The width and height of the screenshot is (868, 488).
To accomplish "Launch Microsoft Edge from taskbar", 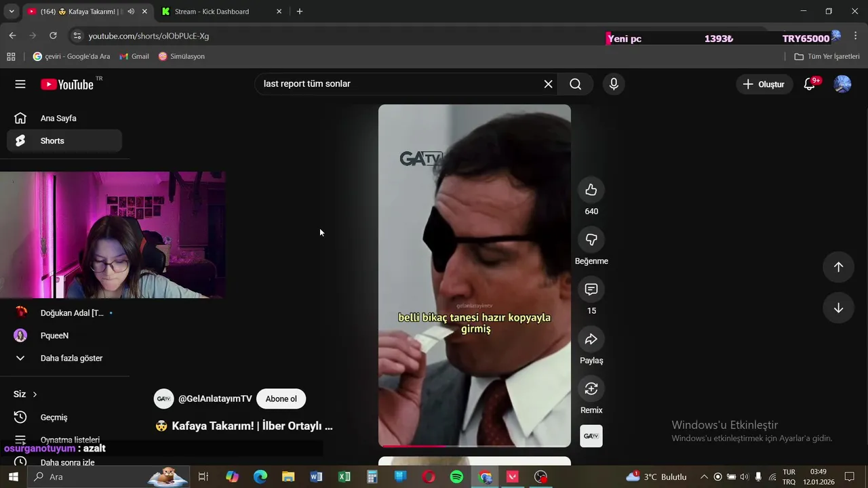I will click(260, 476).
